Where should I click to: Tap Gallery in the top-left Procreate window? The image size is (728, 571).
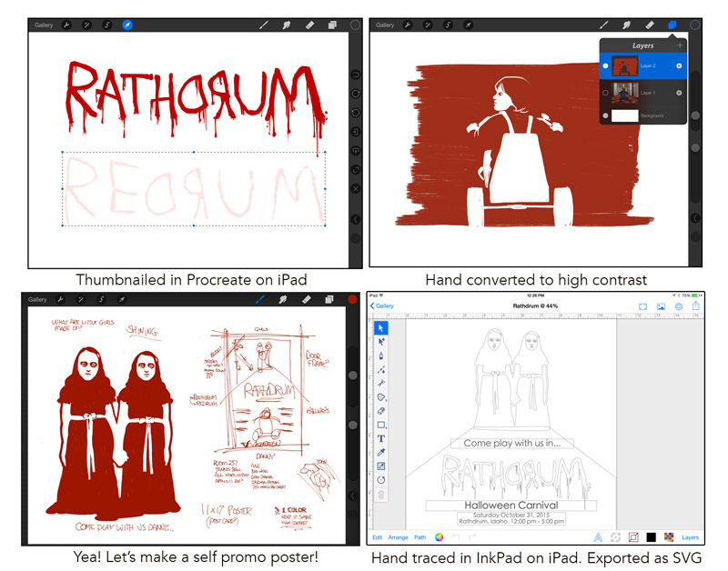pyautogui.click(x=44, y=25)
